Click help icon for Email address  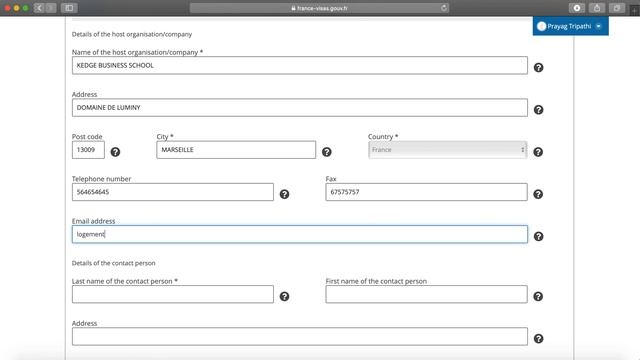538,236
